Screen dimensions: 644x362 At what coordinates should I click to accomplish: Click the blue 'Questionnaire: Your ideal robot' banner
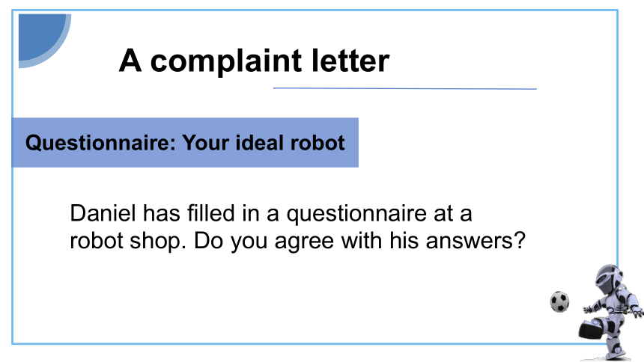185,142
